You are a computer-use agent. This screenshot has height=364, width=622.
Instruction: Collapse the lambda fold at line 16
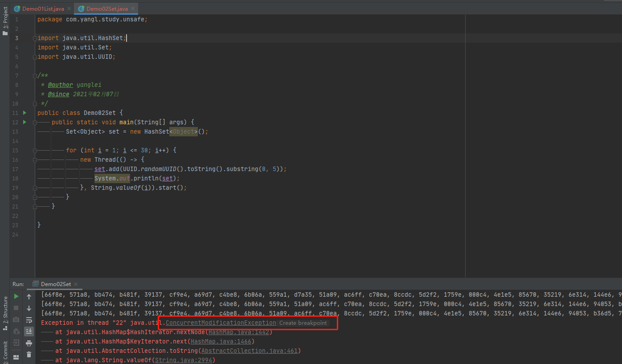coord(34,160)
